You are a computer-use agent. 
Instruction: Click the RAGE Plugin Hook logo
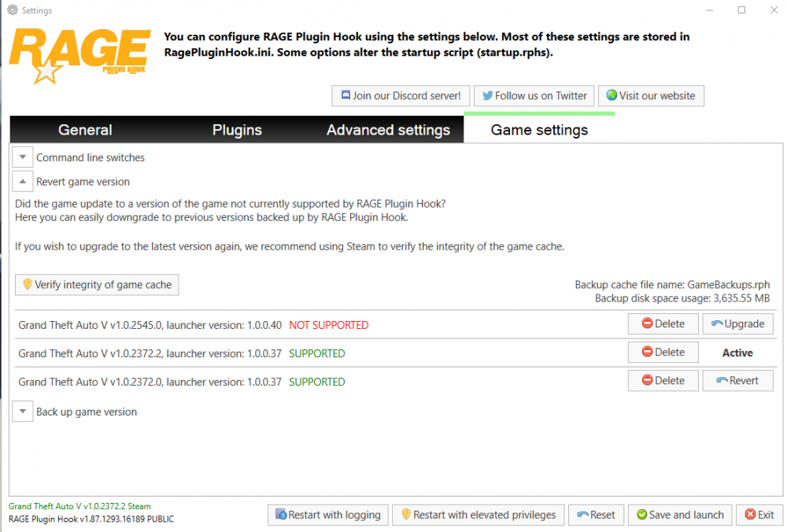click(79, 56)
